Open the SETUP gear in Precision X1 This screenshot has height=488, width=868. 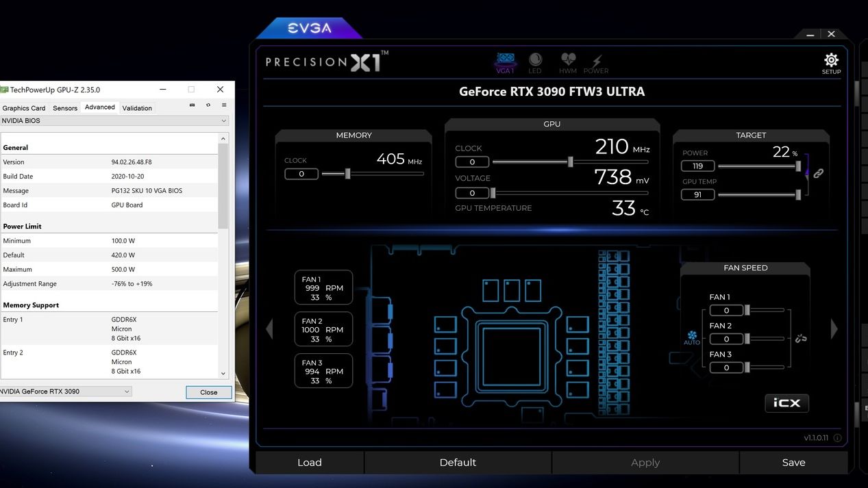coord(831,63)
